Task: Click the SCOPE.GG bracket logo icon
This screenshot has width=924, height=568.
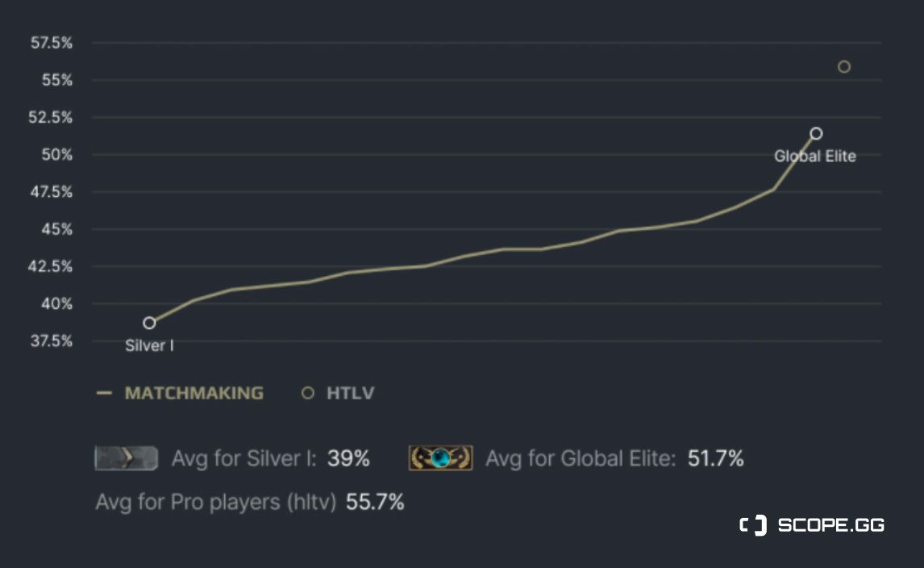Action: coord(753,525)
